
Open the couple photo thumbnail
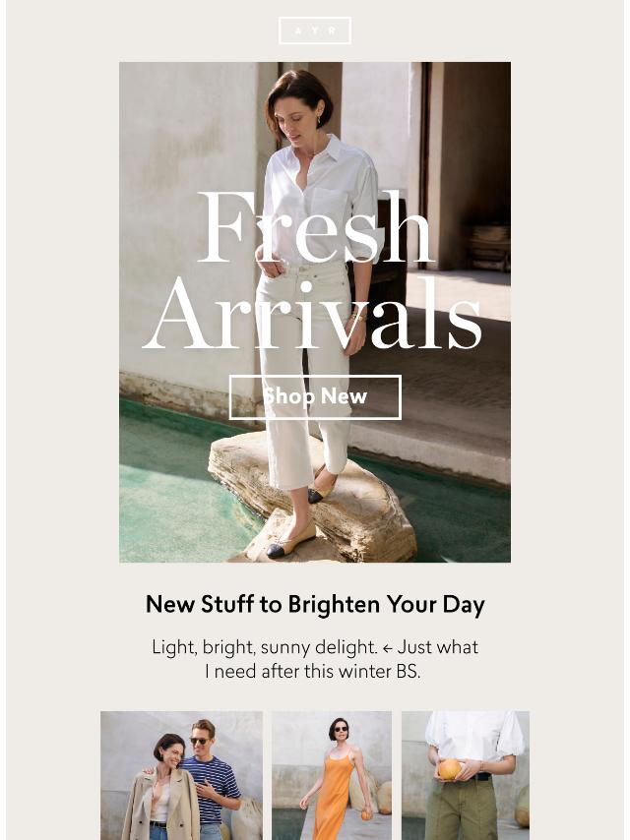[x=181, y=775]
